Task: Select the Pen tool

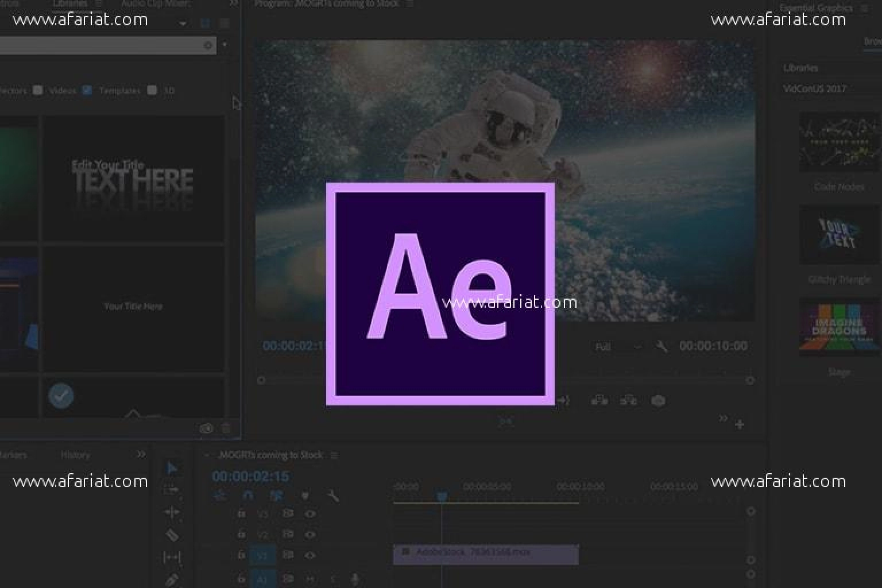Action: pyautogui.click(x=172, y=579)
